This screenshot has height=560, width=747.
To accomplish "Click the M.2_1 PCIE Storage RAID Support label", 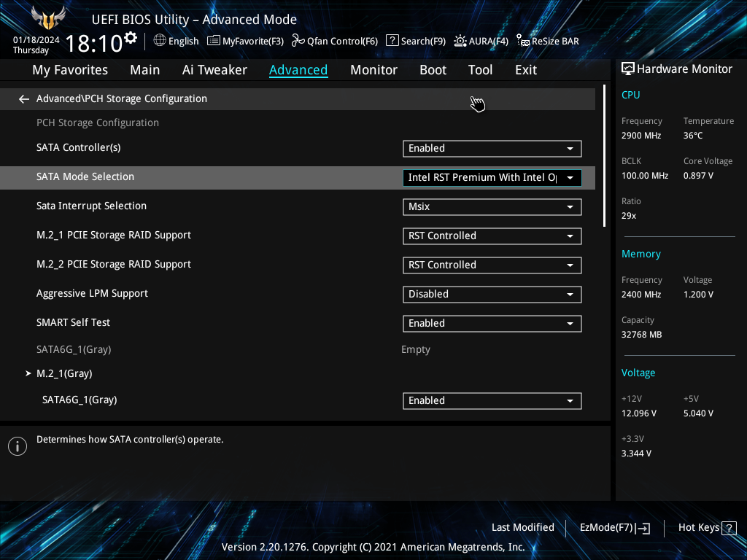I will point(113,236).
